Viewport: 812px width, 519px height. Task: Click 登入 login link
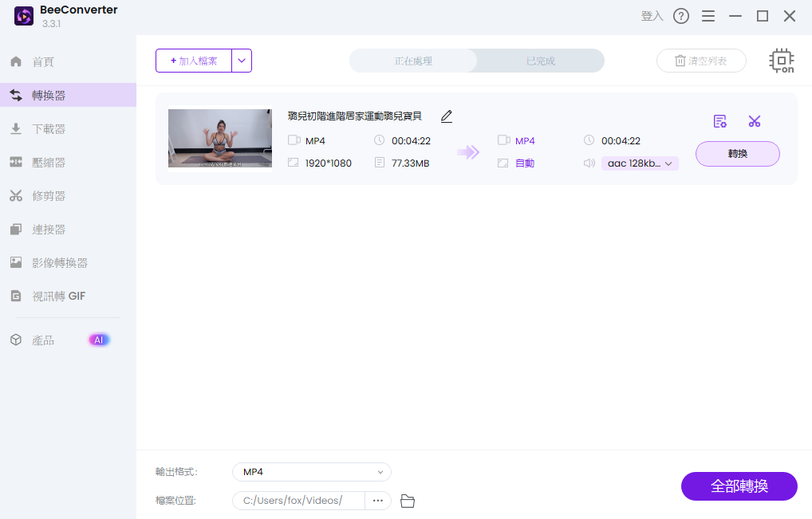[652, 16]
